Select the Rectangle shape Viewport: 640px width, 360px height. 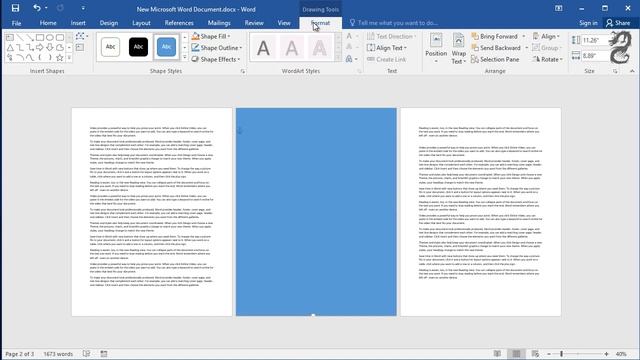[40, 38]
